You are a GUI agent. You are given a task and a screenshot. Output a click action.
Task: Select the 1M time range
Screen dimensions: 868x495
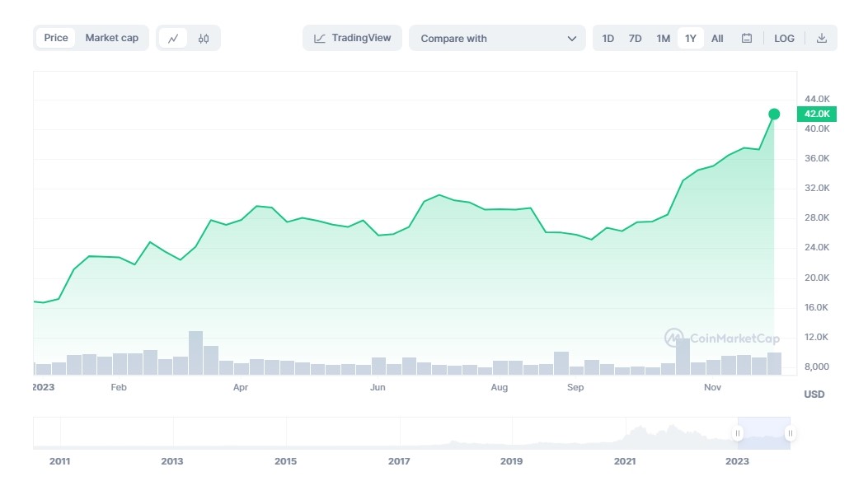664,38
